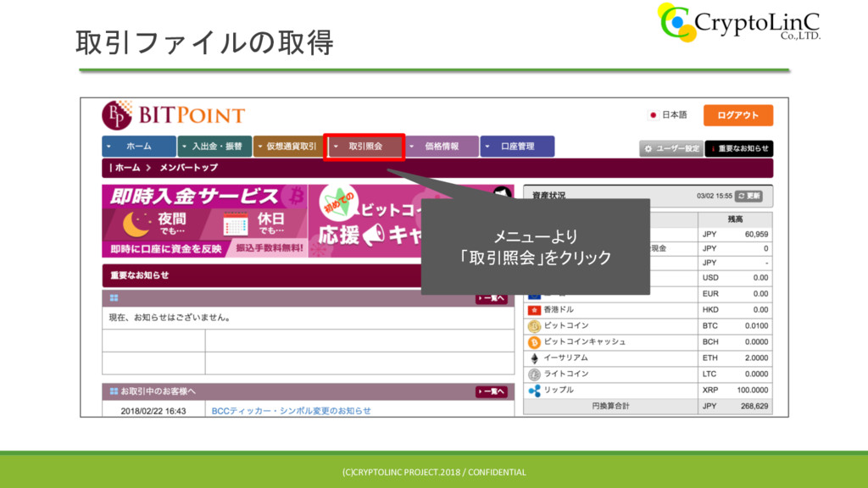Open 重要なお知らせ black button

(x=739, y=149)
